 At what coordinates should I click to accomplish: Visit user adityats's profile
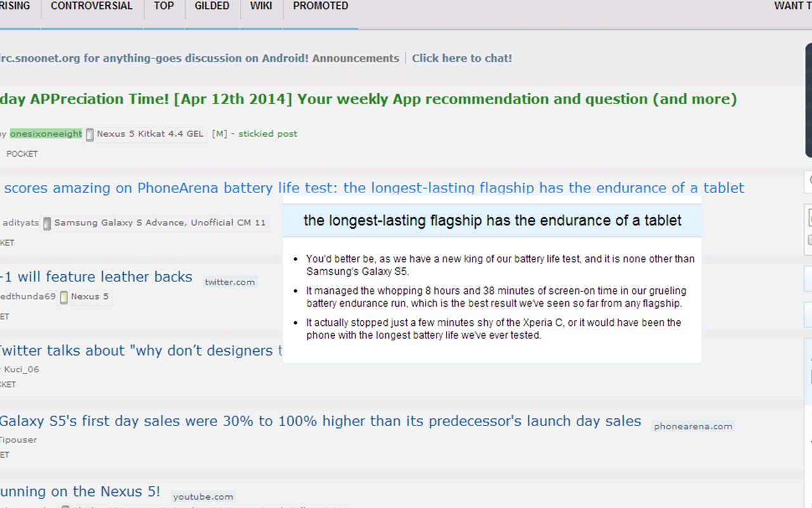[20, 223]
